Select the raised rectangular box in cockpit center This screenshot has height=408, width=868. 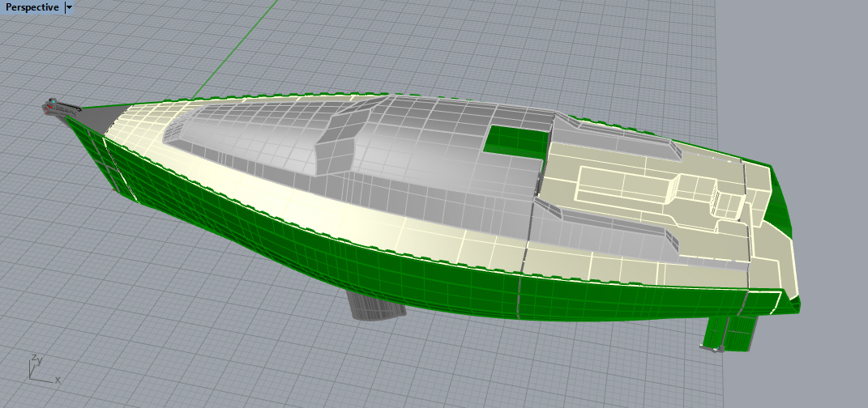coord(624,186)
